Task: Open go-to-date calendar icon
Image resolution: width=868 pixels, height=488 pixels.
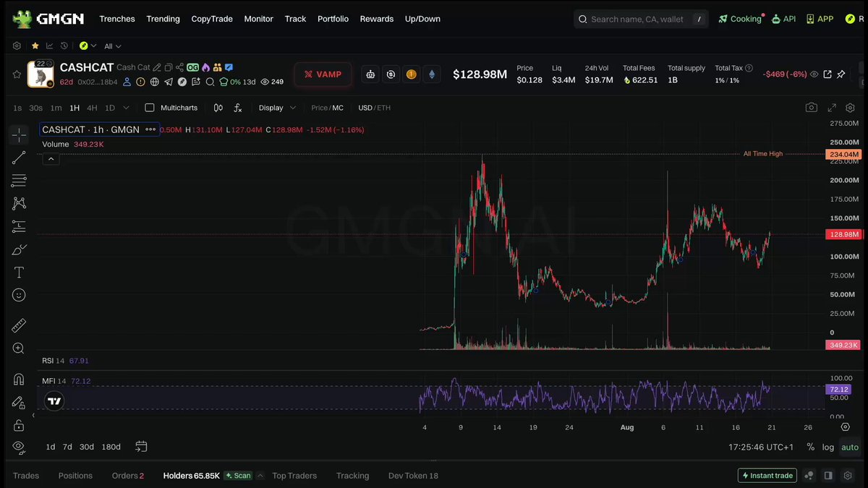Action: 141,447
